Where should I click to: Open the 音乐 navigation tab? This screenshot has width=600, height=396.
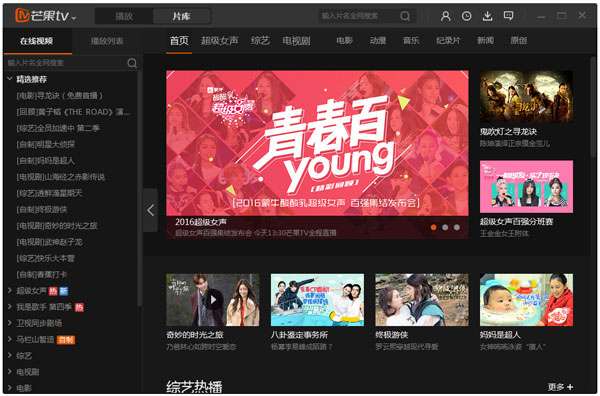pyautogui.click(x=411, y=40)
